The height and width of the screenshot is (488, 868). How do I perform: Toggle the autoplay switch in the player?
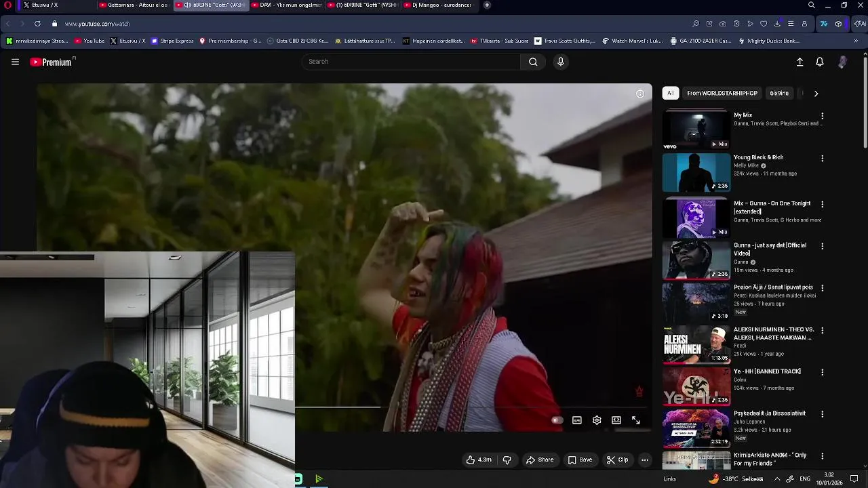click(x=556, y=420)
